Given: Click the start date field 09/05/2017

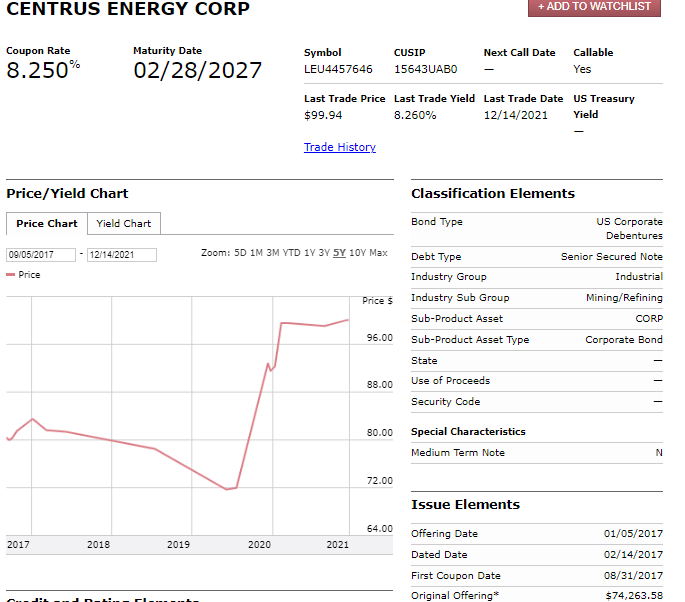Looking at the screenshot, I should 41,255.
